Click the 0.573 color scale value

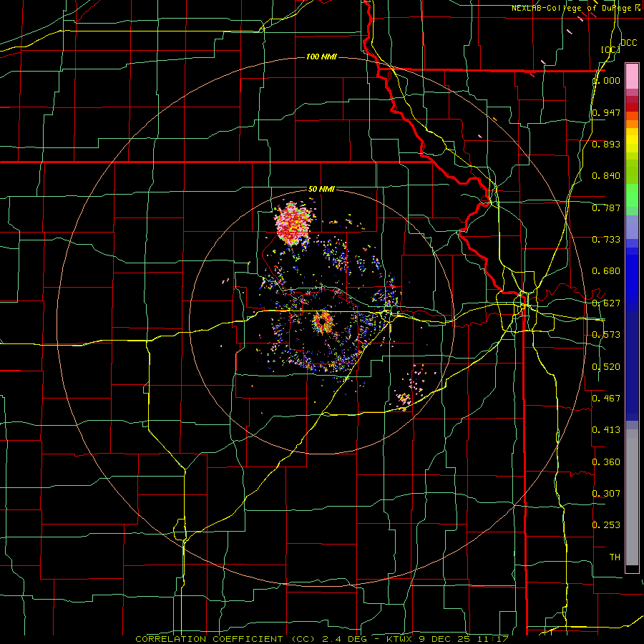click(x=606, y=335)
